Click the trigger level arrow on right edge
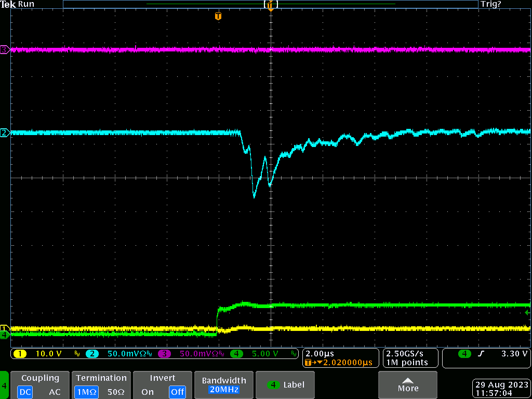The image size is (532, 399). pos(527,312)
